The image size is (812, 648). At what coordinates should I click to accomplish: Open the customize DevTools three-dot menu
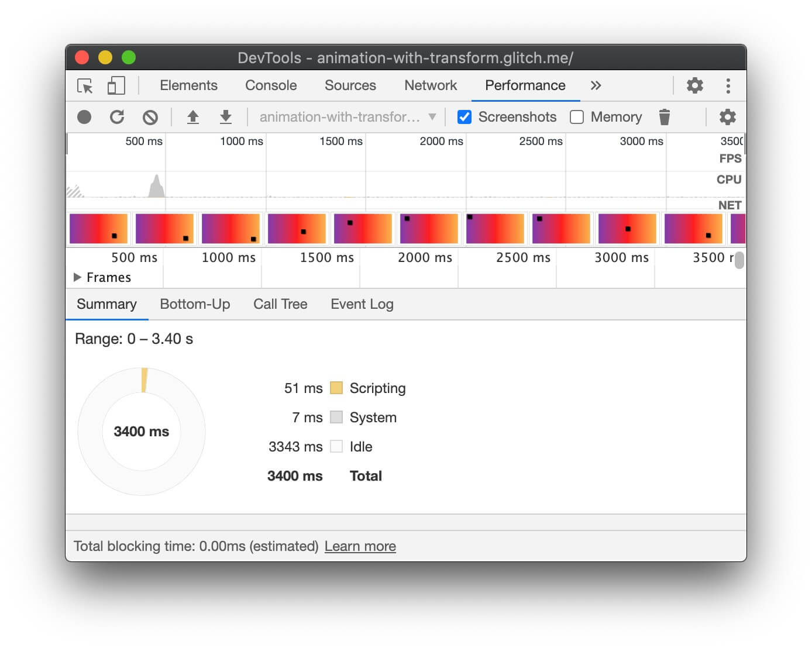click(728, 85)
